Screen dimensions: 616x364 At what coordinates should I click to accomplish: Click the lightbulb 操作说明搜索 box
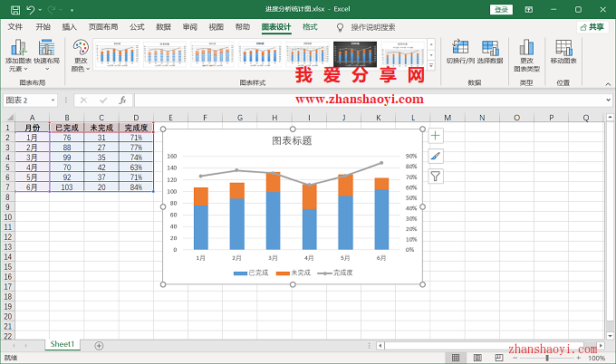pyautogui.click(x=366, y=27)
